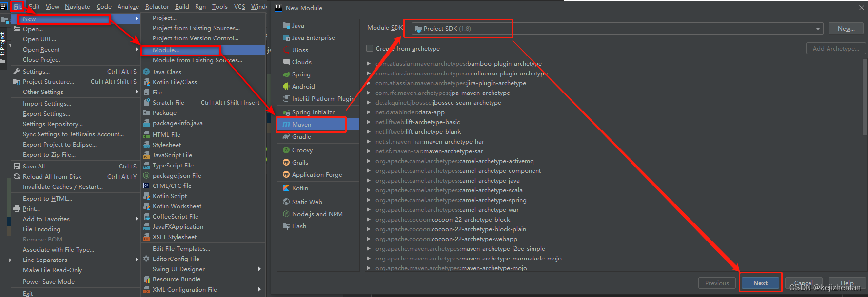Select the Grails module icon
This screenshot has width=868, height=297.
pyautogui.click(x=286, y=163)
